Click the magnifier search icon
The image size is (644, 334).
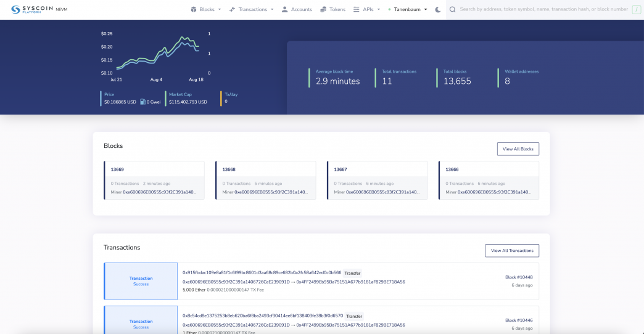pyautogui.click(x=453, y=10)
